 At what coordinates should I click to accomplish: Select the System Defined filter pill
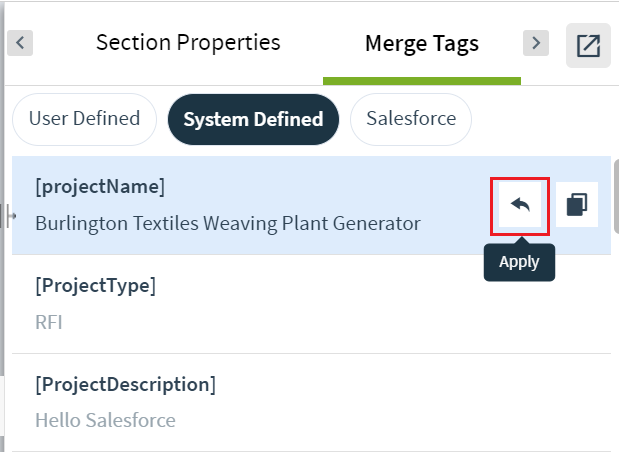click(253, 119)
